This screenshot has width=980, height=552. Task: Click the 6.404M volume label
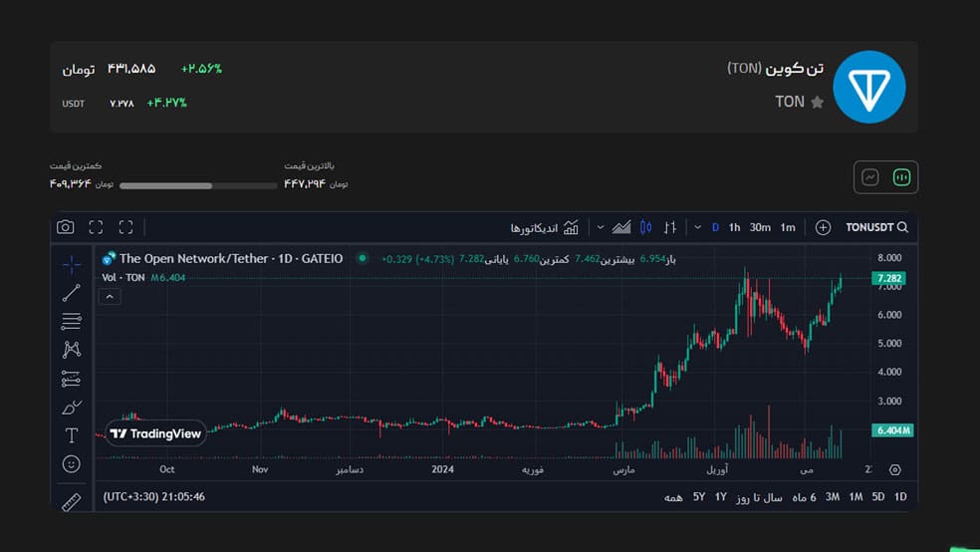pyautogui.click(x=892, y=430)
